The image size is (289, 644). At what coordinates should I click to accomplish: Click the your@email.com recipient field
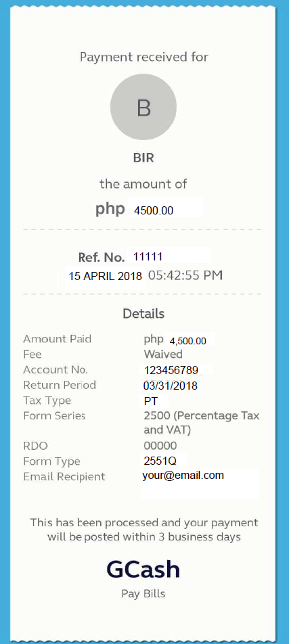click(x=199, y=484)
